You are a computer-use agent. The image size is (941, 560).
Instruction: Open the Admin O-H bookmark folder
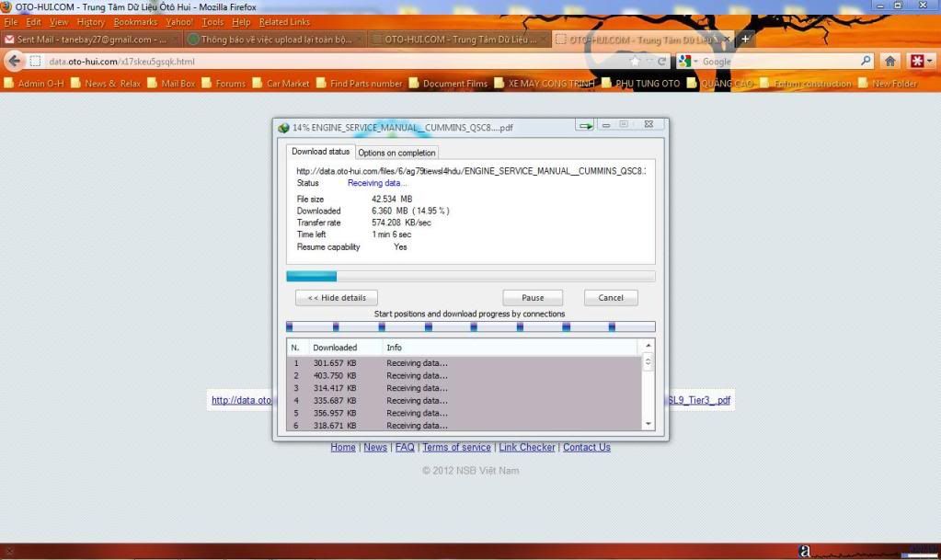pyautogui.click(x=35, y=84)
